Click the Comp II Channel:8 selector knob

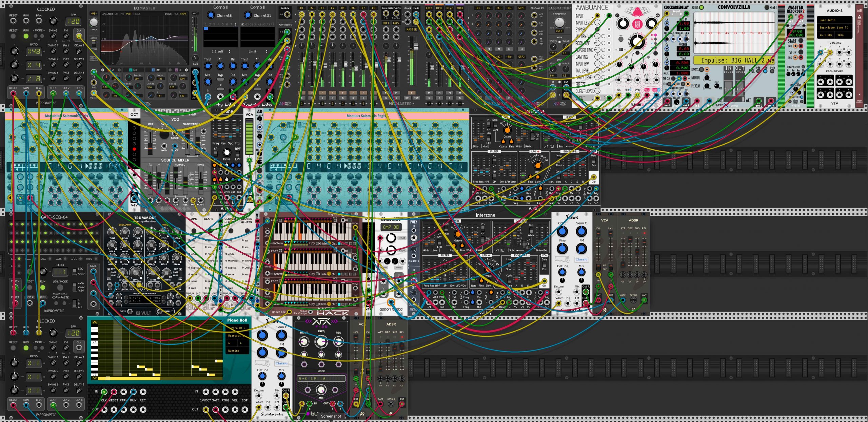(211, 15)
